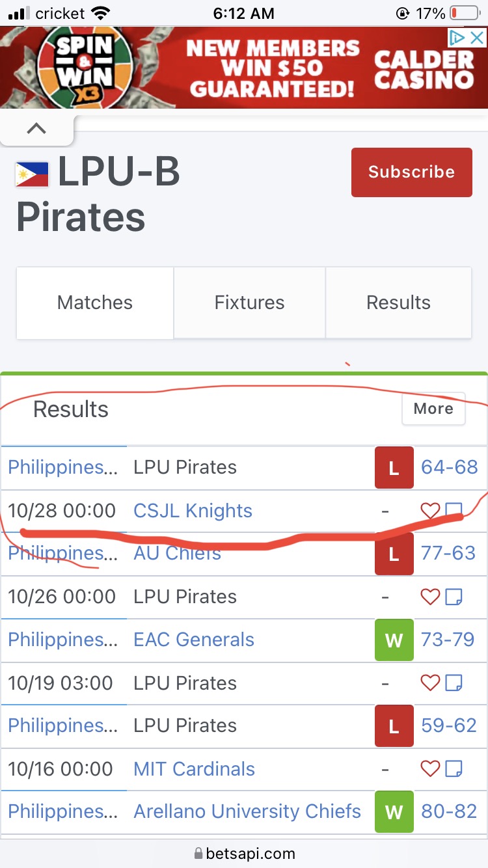Image resolution: width=488 pixels, height=868 pixels.
Task: Tap the AdChoices triangle icon on banner
Action: point(458,38)
